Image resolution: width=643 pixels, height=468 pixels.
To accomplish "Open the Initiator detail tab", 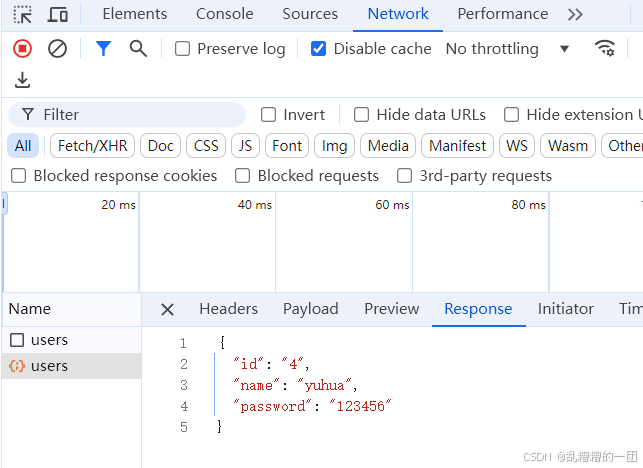I will 566,309.
